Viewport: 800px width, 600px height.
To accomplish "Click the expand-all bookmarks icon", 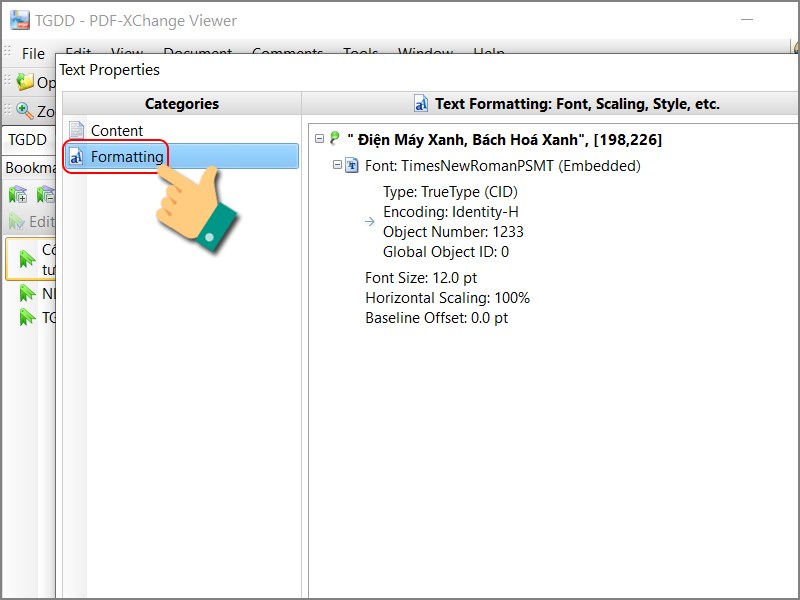I will (18, 194).
